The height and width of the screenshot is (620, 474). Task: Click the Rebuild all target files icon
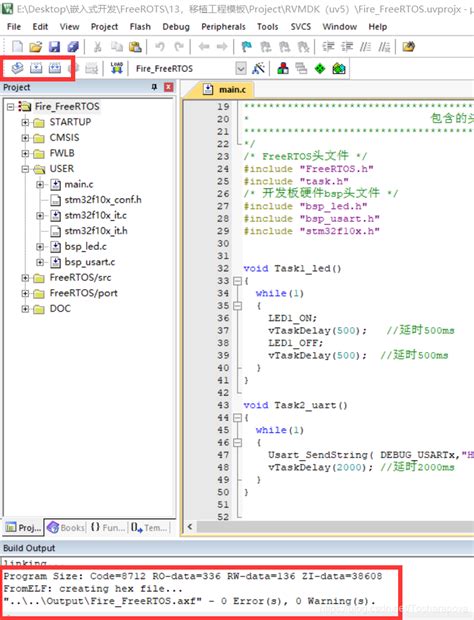click(x=55, y=68)
